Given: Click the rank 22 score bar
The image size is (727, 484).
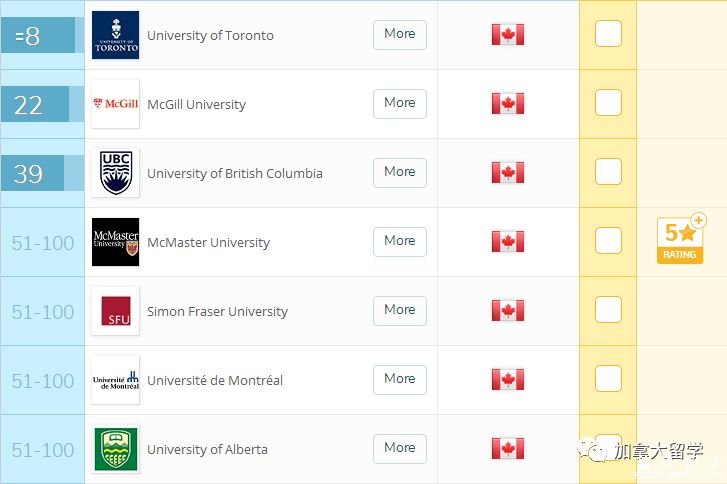Looking at the screenshot, I should (42, 104).
